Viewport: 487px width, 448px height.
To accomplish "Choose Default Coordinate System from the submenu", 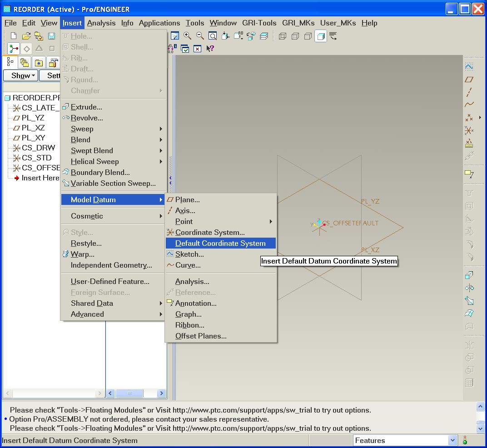I will click(220, 243).
